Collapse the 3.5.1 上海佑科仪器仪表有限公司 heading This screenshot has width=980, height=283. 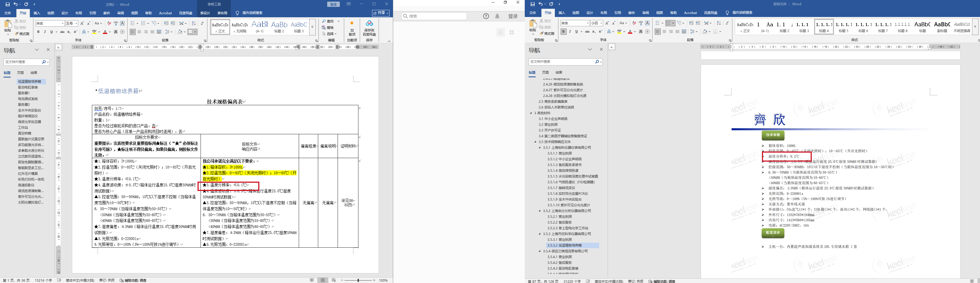tap(540, 148)
